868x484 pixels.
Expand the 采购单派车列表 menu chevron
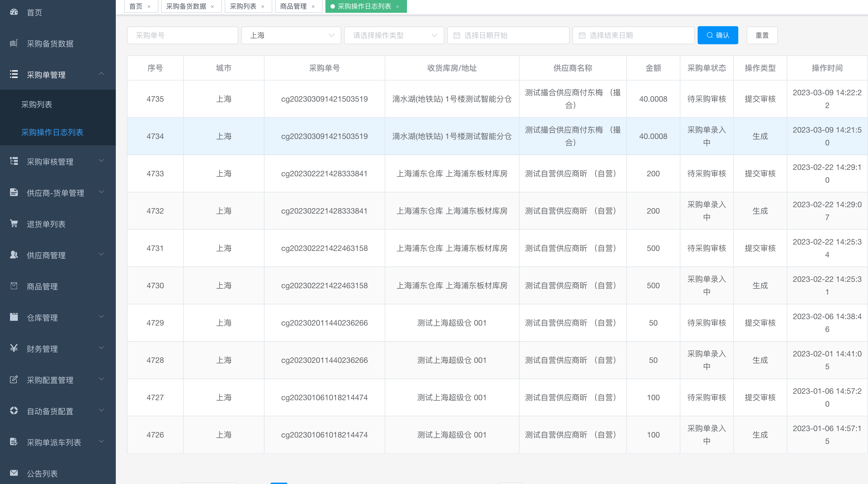(x=101, y=442)
